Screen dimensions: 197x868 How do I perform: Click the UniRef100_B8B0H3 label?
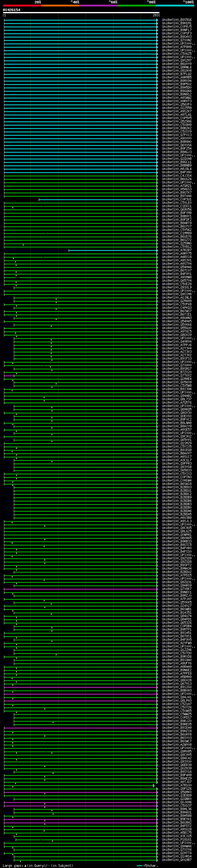177,690
